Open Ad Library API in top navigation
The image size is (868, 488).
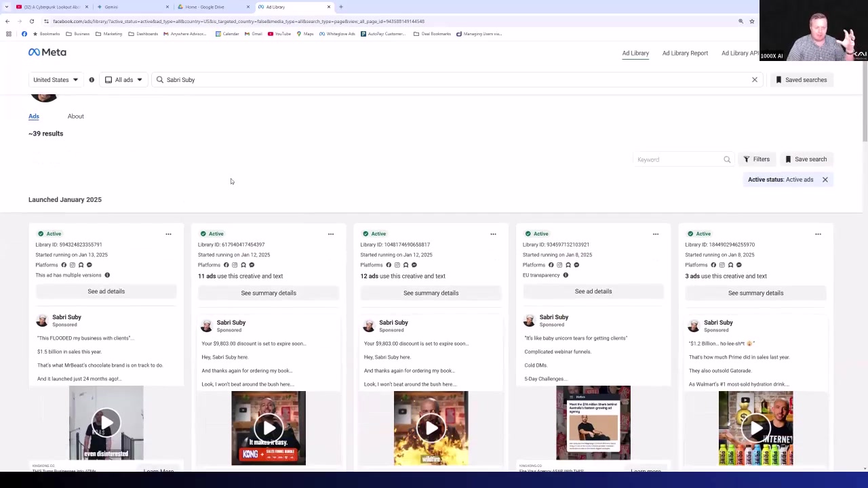pyautogui.click(x=740, y=53)
